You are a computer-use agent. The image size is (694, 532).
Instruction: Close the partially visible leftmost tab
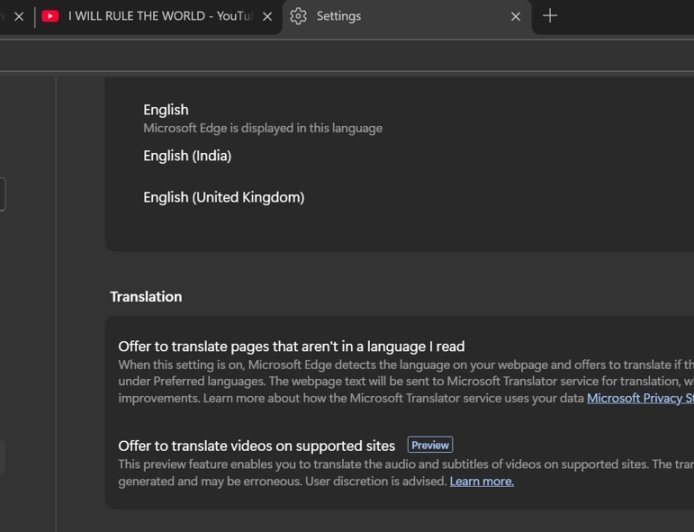coord(18,17)
